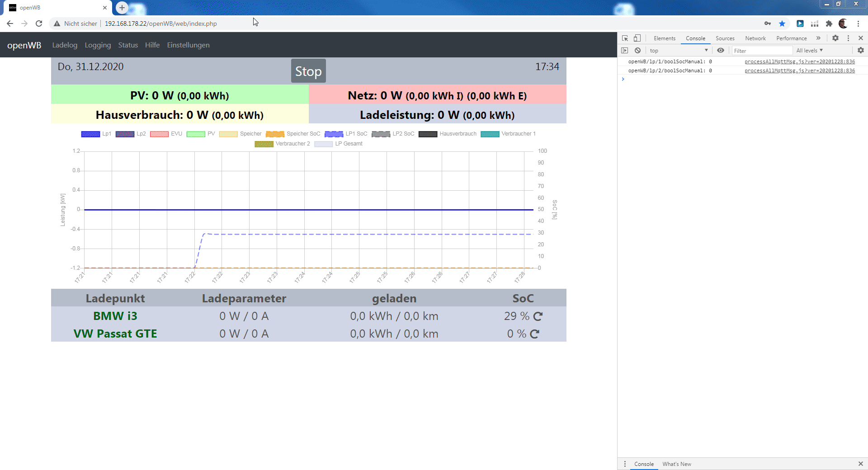Toggle the LP1 SoC legend swatch

tap(334, 134)
